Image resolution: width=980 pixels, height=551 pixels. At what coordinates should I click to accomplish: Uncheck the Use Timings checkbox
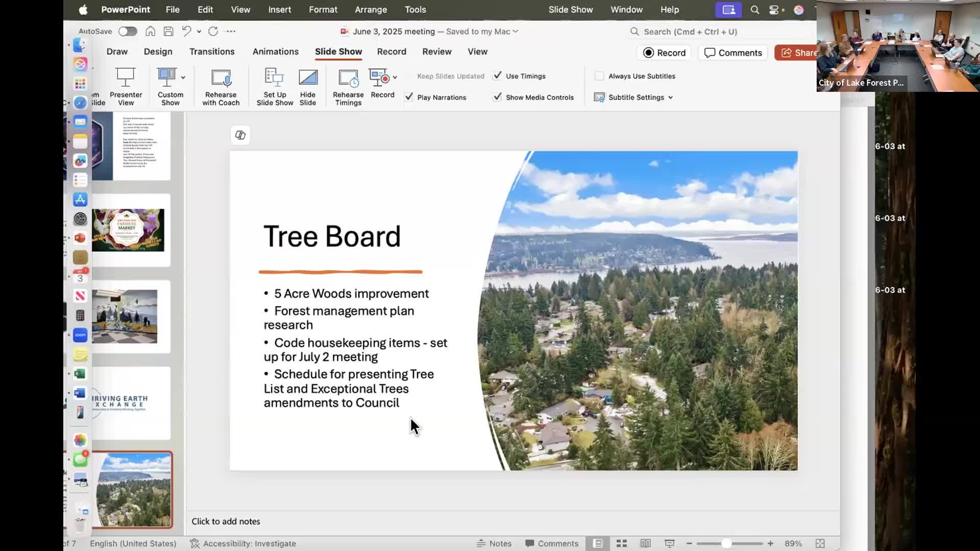tap(497, 76)
